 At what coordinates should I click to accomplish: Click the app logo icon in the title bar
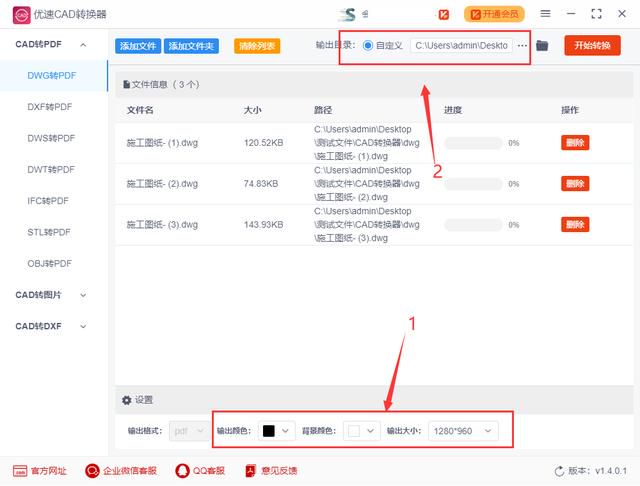21,15
